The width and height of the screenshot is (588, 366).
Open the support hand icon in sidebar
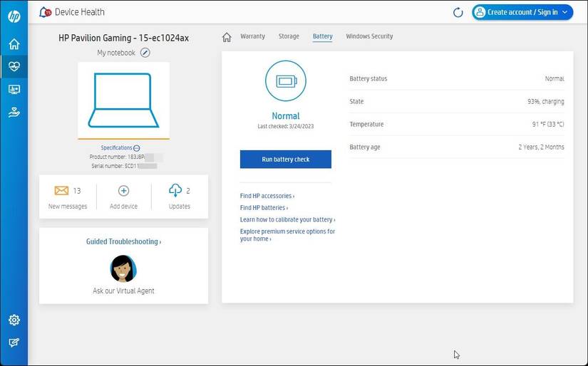(x=14, y=112)
